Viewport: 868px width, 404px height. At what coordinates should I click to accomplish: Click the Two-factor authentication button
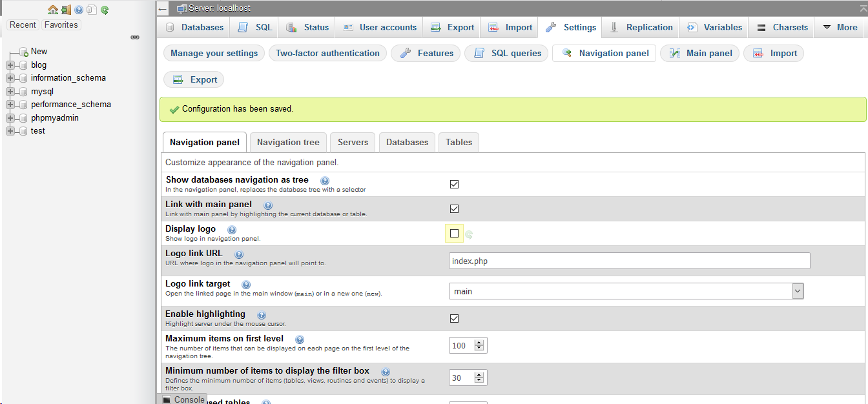tap(327, 54)
